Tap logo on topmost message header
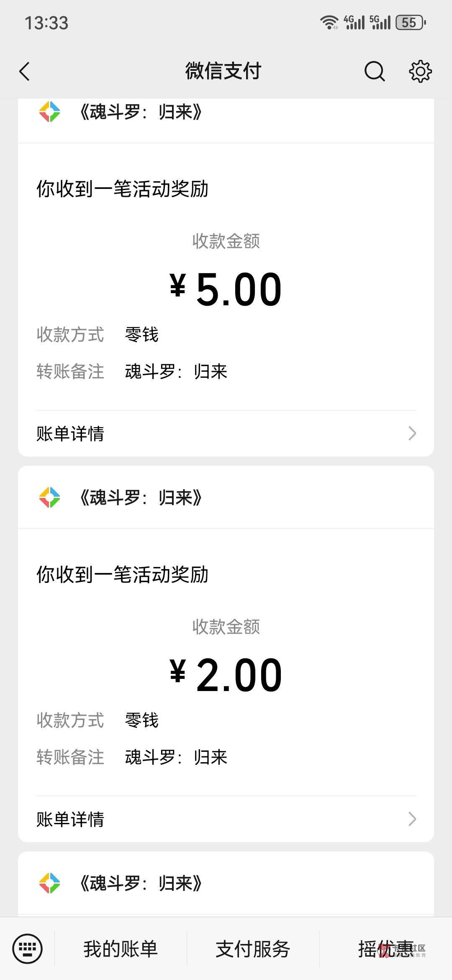Viewport: 452px width, 980px height. 49,112
